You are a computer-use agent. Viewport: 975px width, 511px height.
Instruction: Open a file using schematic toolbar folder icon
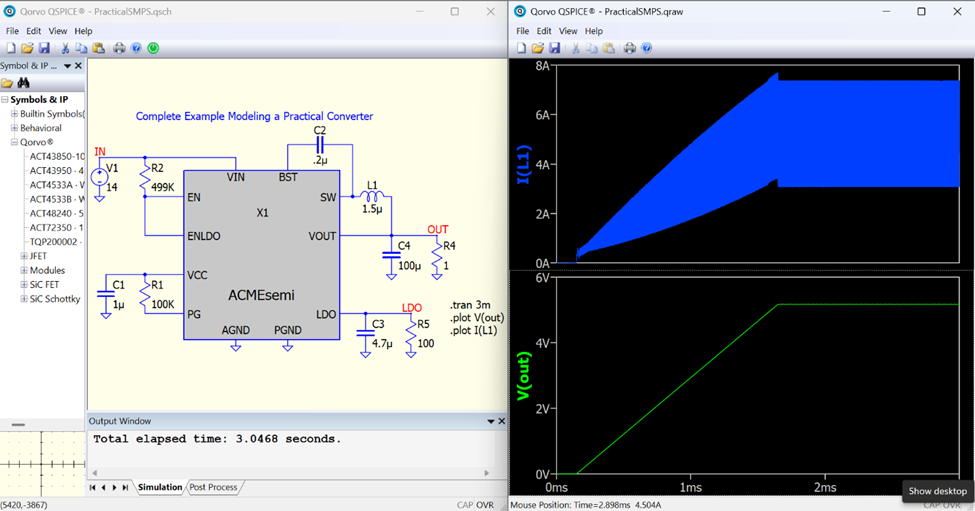tap(27, 48)
